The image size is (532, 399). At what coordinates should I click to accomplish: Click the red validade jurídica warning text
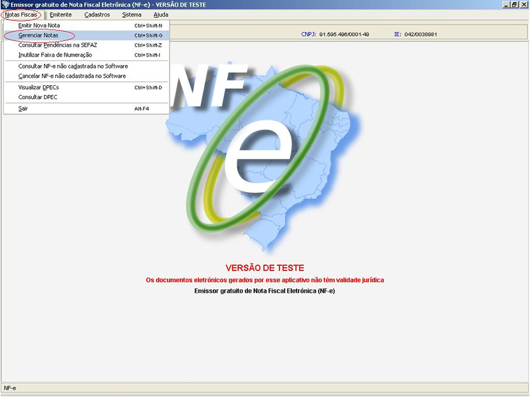tap(265, 280)
